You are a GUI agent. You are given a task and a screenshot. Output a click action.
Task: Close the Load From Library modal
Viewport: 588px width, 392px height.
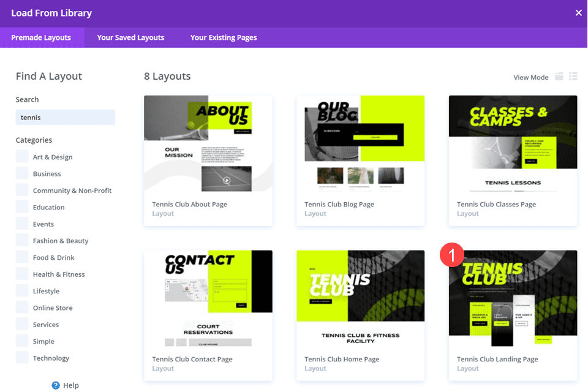[x=578, y=13]
